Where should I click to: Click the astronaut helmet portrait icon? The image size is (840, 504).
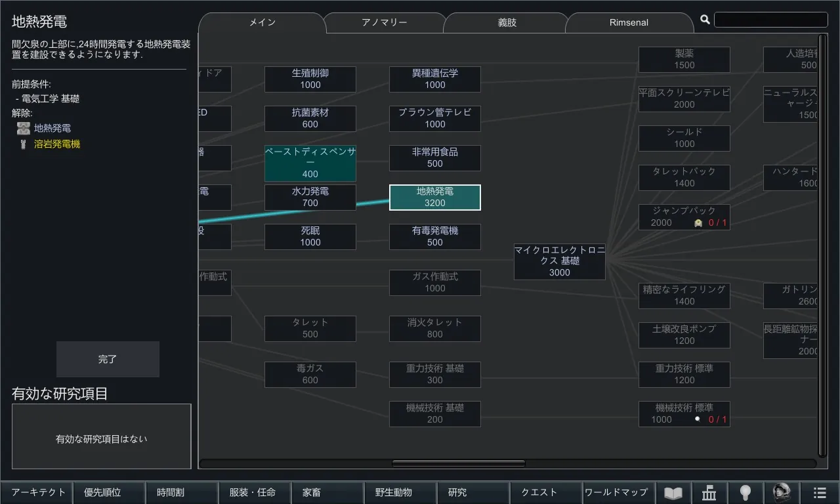(x=781, y=493)
